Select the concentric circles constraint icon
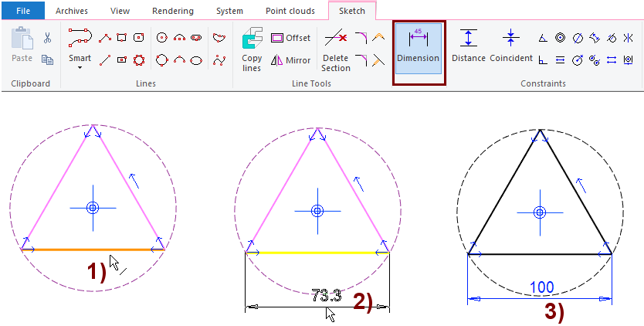The image size is (644, 326). pos(560,37)
